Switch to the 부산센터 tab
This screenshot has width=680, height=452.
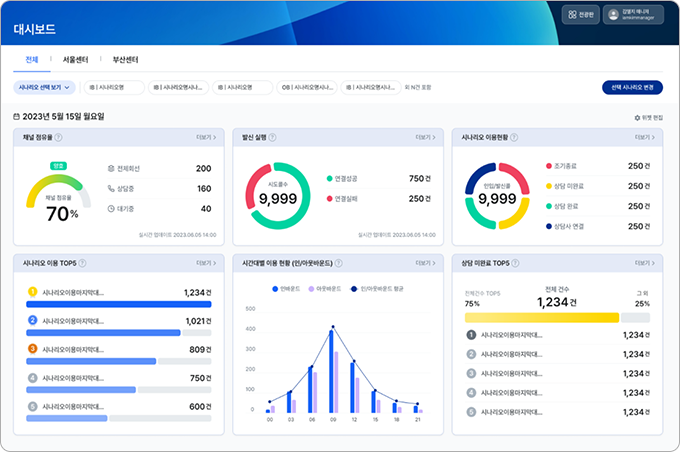pos(125,60)
